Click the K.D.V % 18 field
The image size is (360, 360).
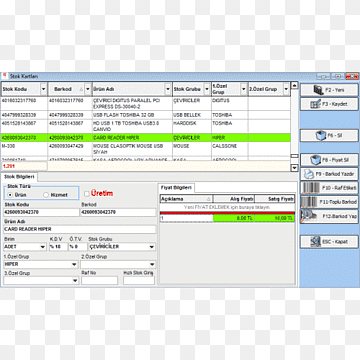pyautogui.click(x=58, y=247)
